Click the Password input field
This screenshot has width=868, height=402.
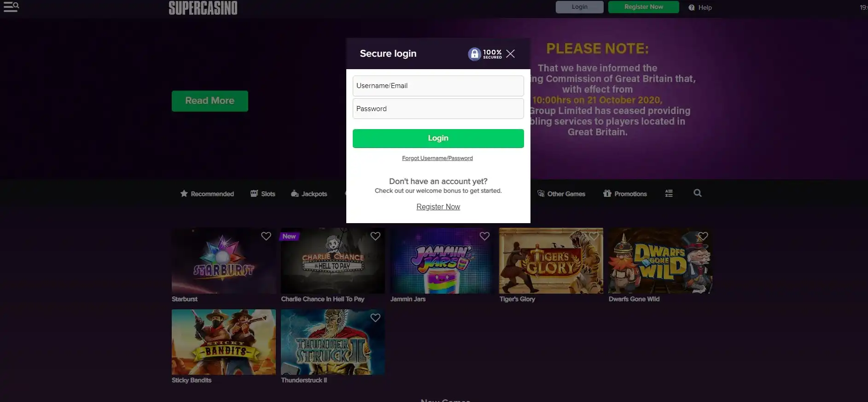coord(438,109)
